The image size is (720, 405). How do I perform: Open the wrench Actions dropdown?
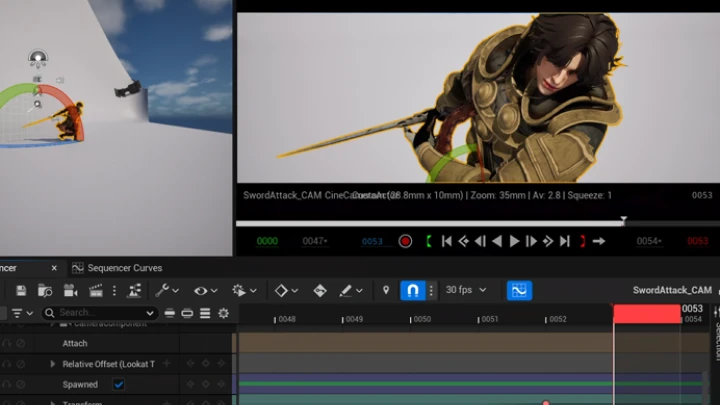click(x=167, y=290)
